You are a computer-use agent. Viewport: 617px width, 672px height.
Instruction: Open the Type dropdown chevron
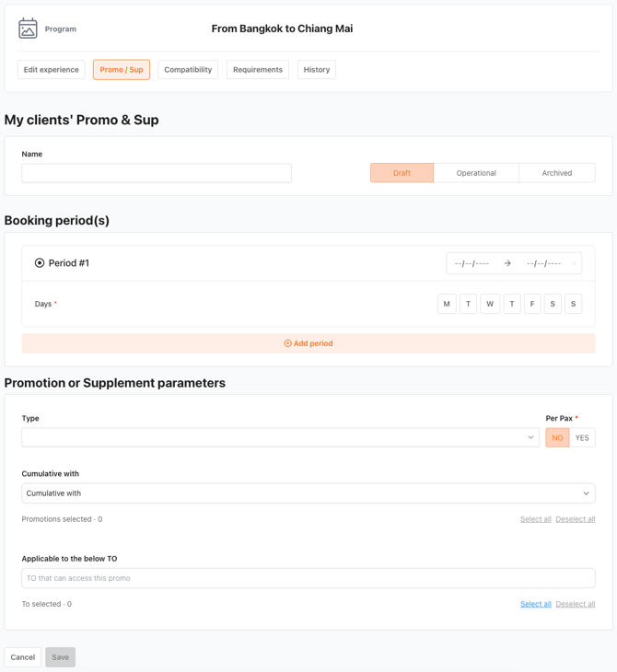coord(530,437)
